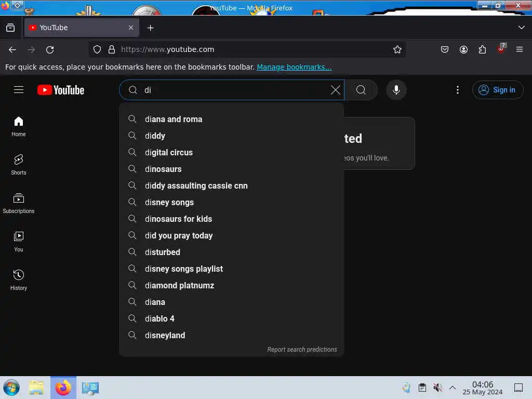This screenshot has height=399, width=532.
Task: Open clipboard tray icon
Action: 422,388
